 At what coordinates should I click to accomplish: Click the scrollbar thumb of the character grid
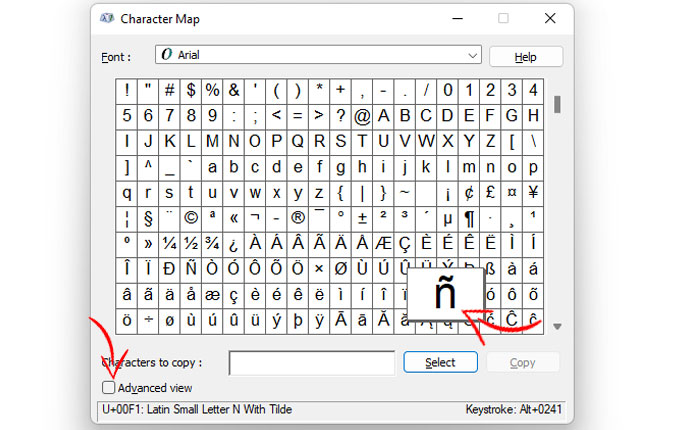[557, 104]
